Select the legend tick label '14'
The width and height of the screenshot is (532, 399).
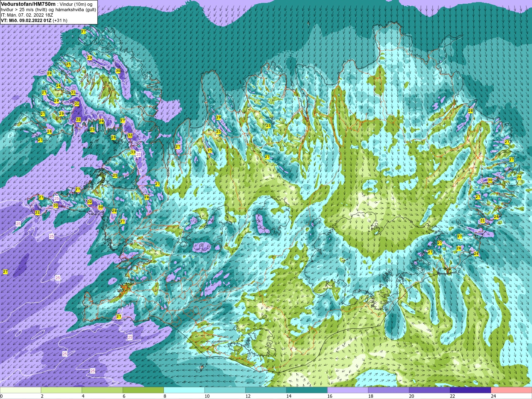(289, 396)
